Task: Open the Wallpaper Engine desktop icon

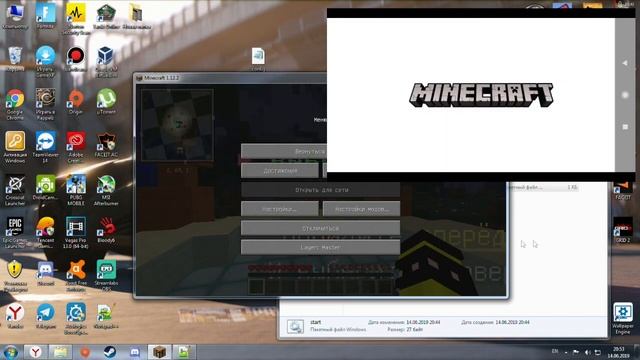Action: point(623,318)
